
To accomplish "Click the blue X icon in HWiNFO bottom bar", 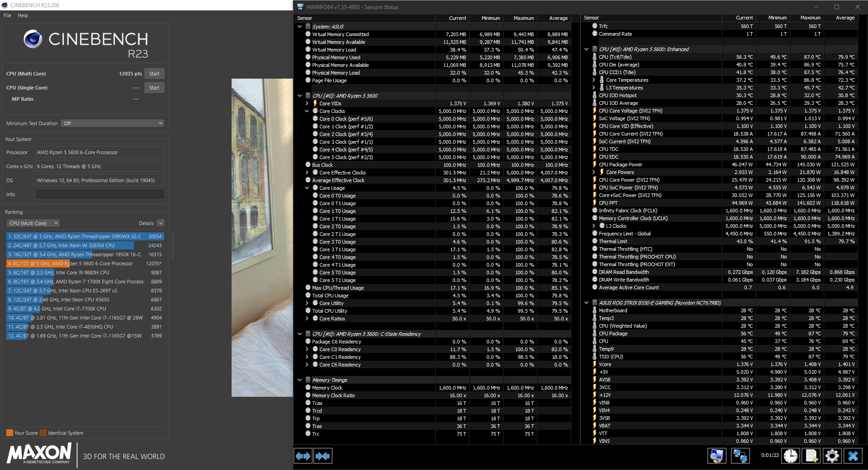I will point(853,456).
